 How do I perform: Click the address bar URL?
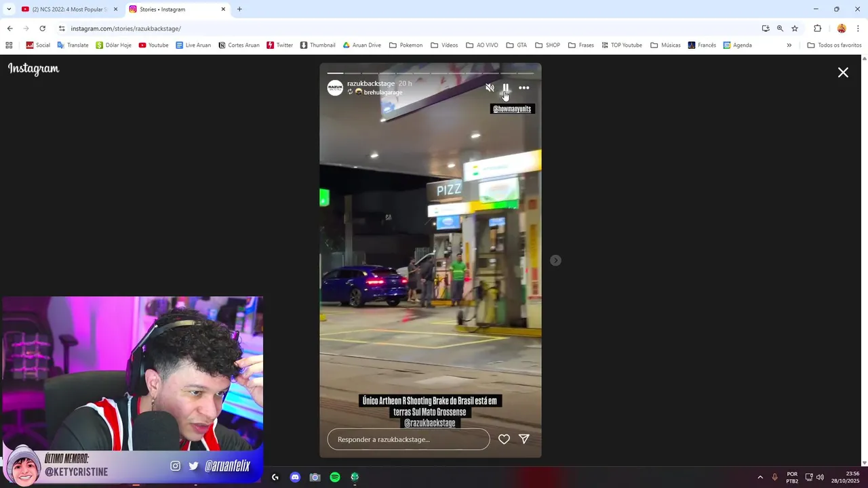click(x=126, y=28)
